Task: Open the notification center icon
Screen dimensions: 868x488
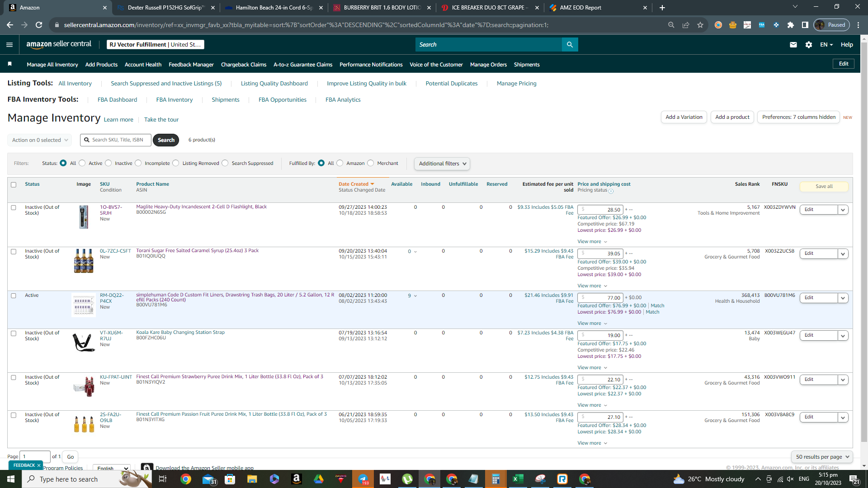Action: [x=854, y=479]
